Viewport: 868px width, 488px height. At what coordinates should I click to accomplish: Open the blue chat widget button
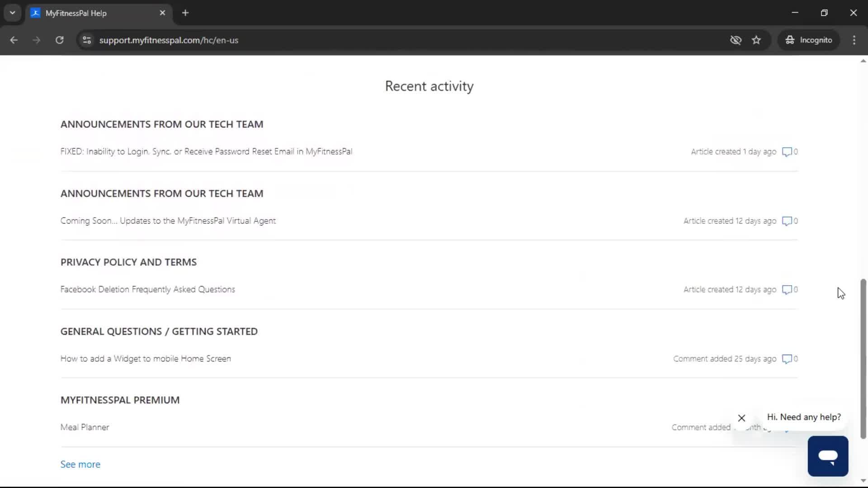tap(828, 456)
